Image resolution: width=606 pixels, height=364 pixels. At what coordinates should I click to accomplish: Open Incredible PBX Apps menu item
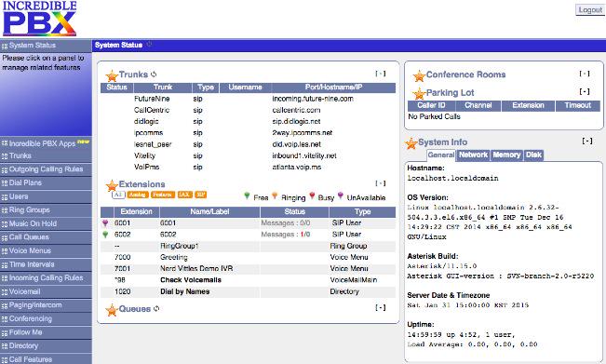tap(46, 143)
